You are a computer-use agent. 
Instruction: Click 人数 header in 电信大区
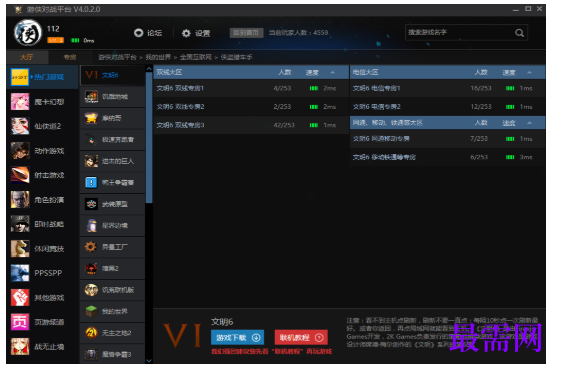tap(481, 73)
